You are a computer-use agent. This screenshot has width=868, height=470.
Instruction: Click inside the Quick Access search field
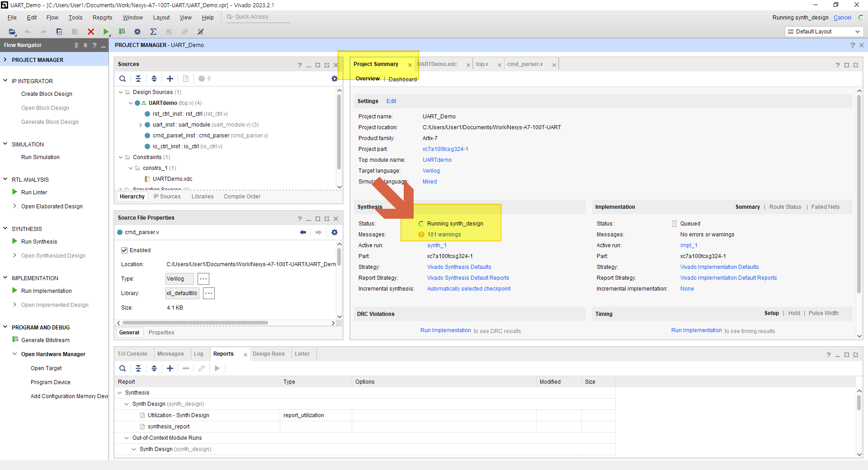(258, 17)
